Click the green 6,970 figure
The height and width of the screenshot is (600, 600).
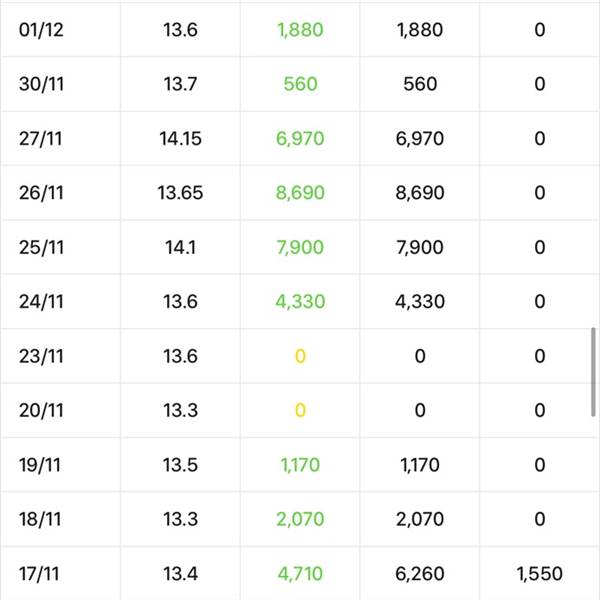tap(300, 139)
